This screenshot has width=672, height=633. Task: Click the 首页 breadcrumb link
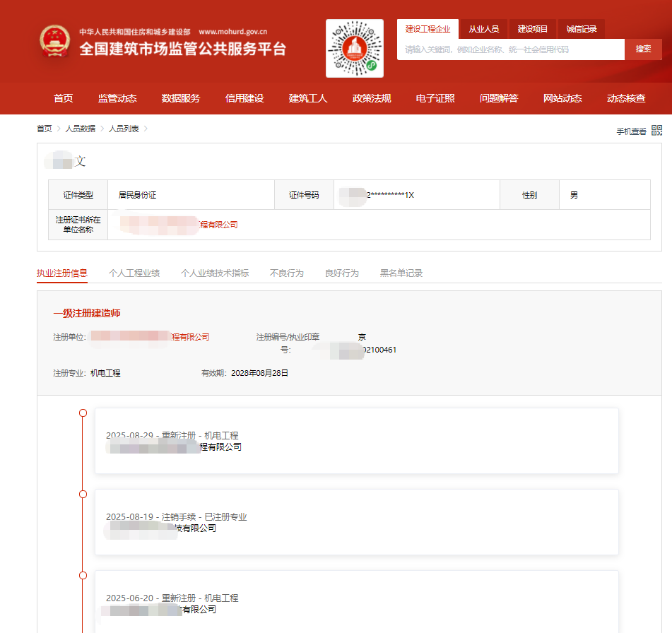coord(45,129)
